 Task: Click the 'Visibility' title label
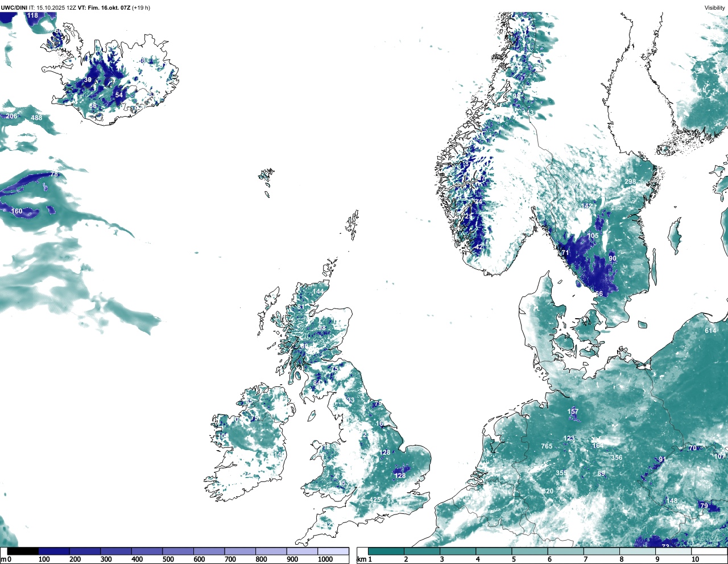(x=714, y=8)
